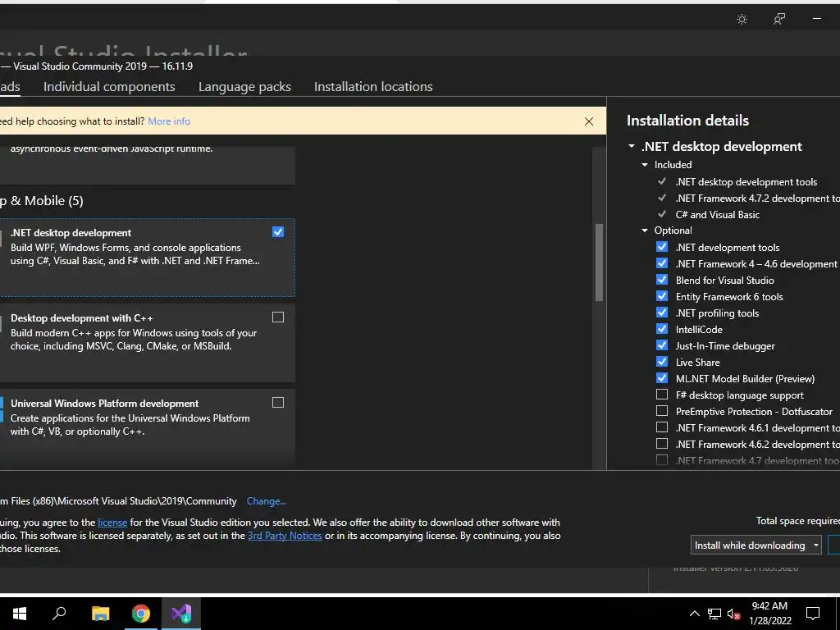Screen dimensions: 840x630
Task: Open the More info link
Action: [x=169, y=121]
